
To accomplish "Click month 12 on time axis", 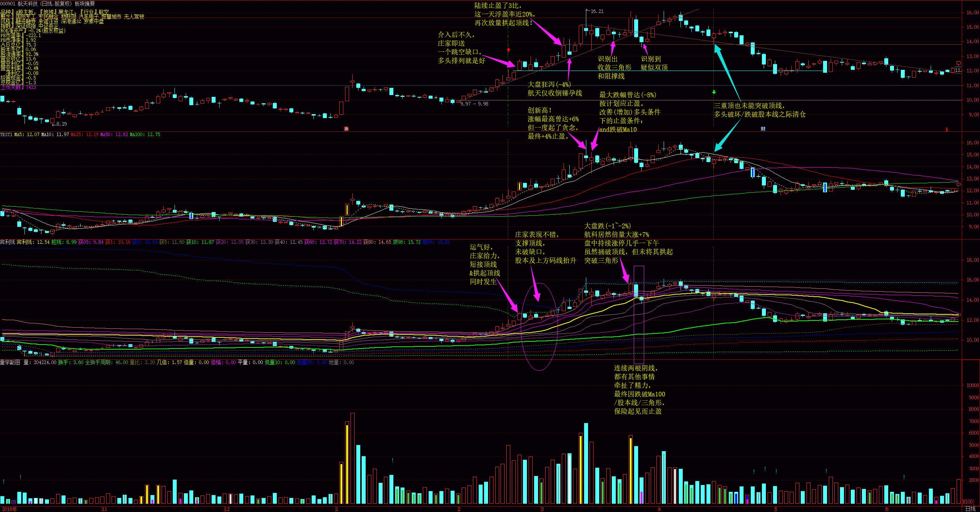I will pyautogui.click(x=227, y=509).
